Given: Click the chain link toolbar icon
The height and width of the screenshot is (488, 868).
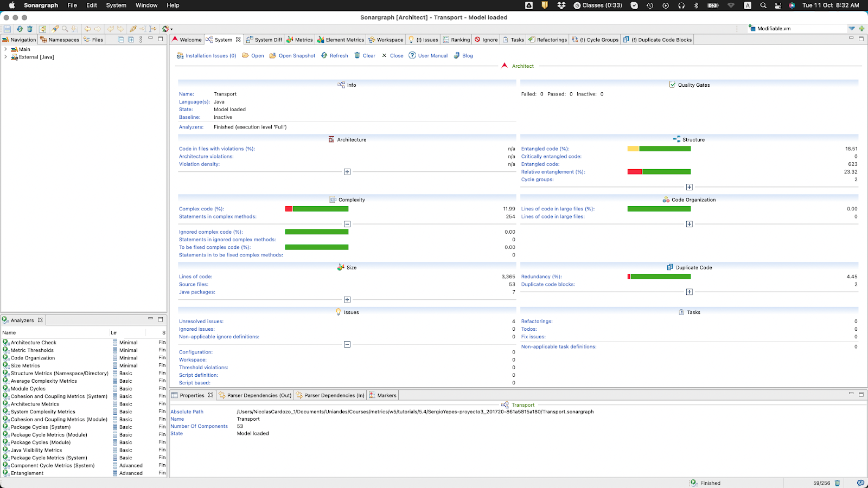Looking at the screenshot, I should 133,29.
